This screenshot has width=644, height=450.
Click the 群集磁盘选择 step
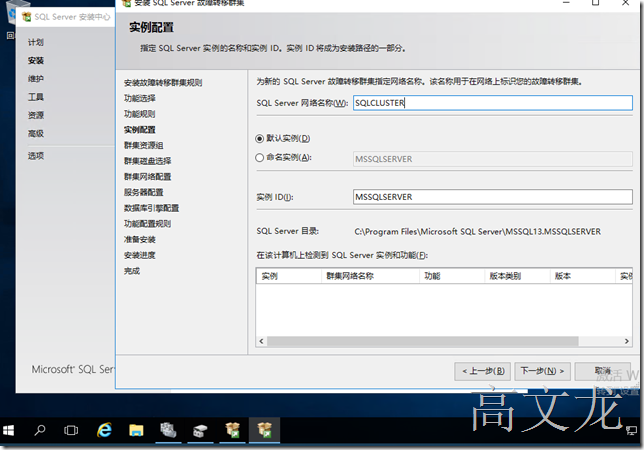[147, 161]
